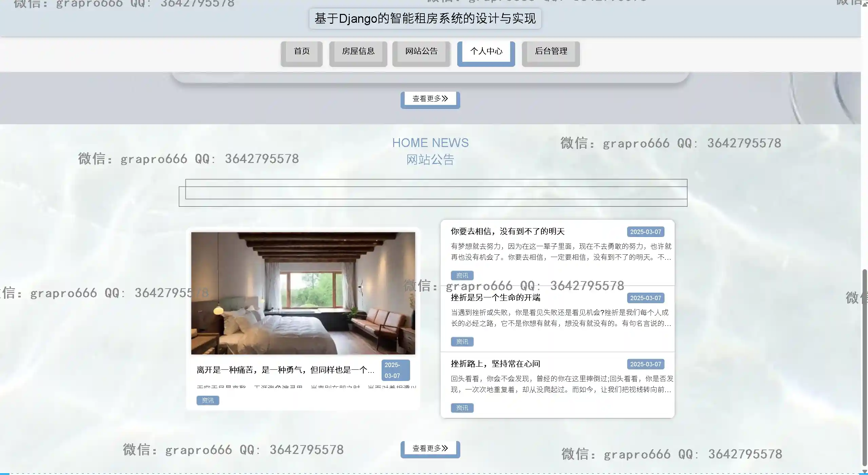The width and height of the screenshot is (868, 475).
Task: Open news titled 挫折路上，坚持常在心间
Action: coord(495,364)
